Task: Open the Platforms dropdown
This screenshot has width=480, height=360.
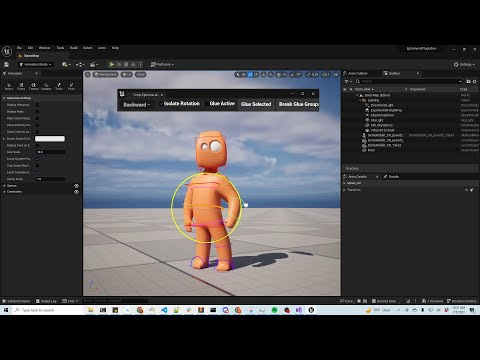Action: (162, 64)
